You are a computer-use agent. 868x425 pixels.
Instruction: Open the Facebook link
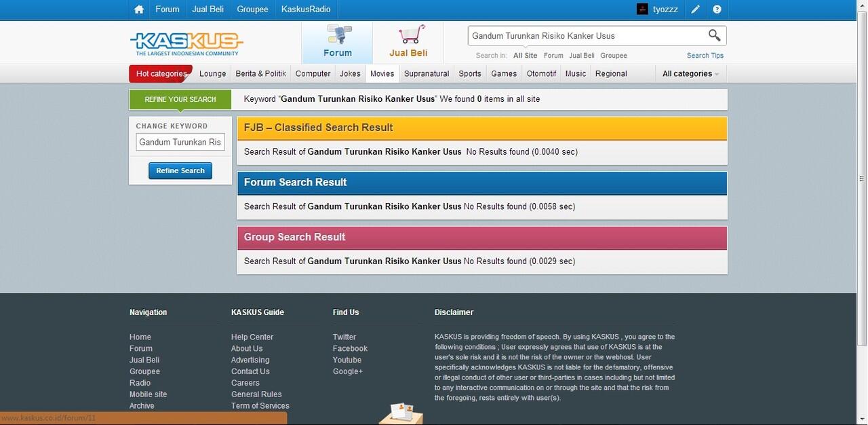pos(350,348)
